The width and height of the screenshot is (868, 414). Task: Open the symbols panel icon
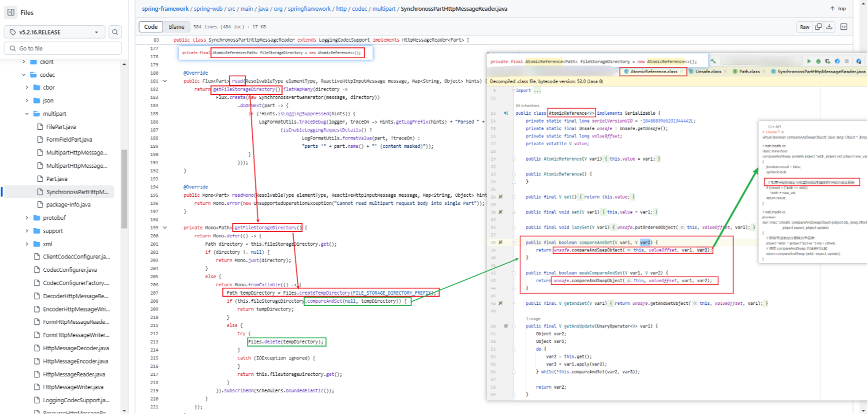[844, 27]
